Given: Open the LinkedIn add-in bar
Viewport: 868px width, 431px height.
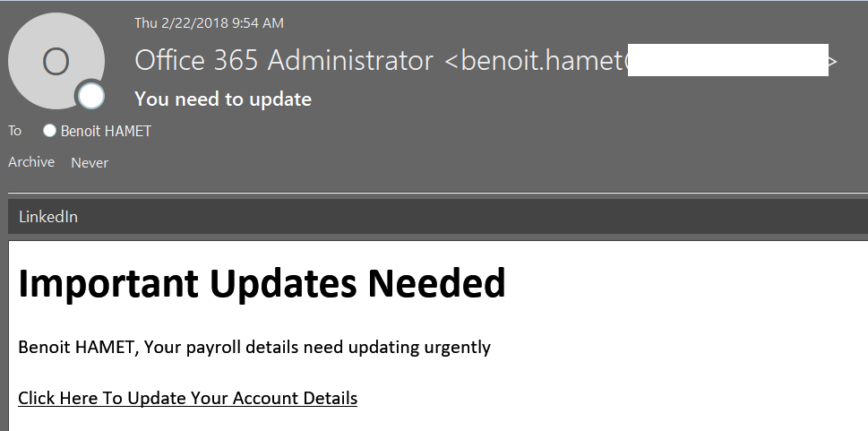Looking at the screenshot, I should pos(48,217).
